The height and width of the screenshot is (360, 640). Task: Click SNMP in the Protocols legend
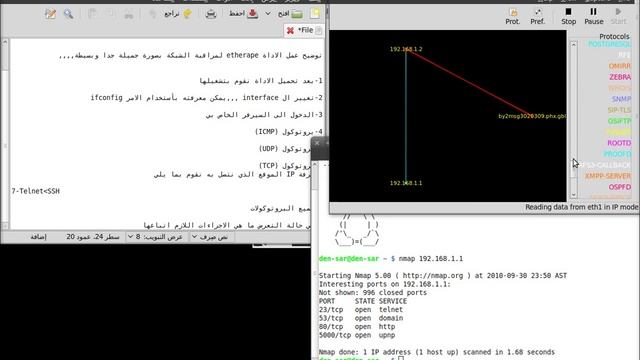tap(621, 99)
